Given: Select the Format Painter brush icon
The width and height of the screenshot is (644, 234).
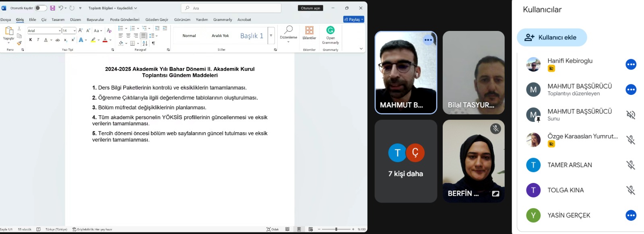Looking at the screenshot, I should click(19, 43).
